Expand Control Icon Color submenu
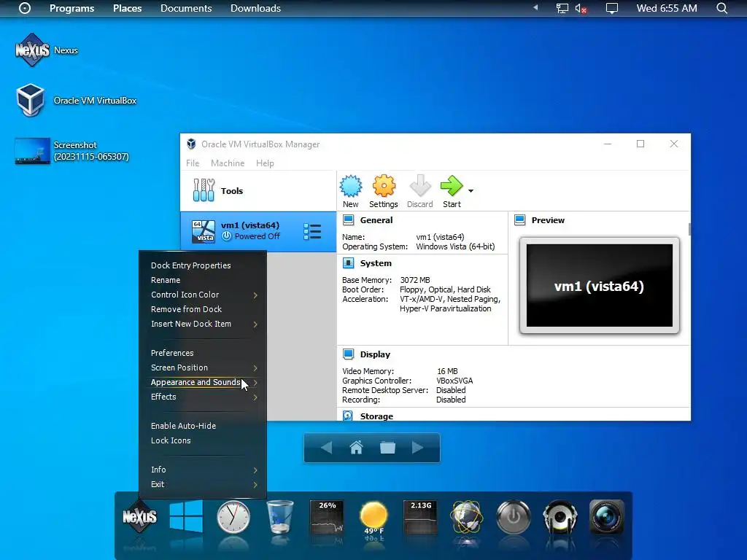 click(x=203, y=295)
